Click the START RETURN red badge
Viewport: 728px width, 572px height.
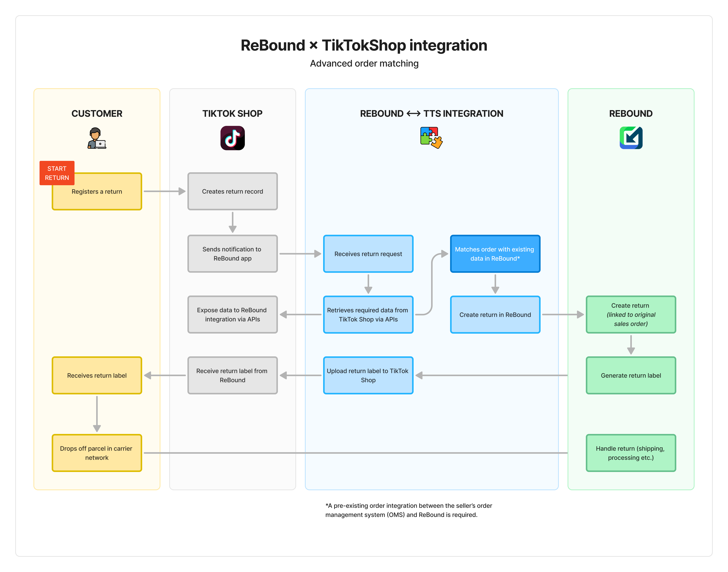[57, 173]
